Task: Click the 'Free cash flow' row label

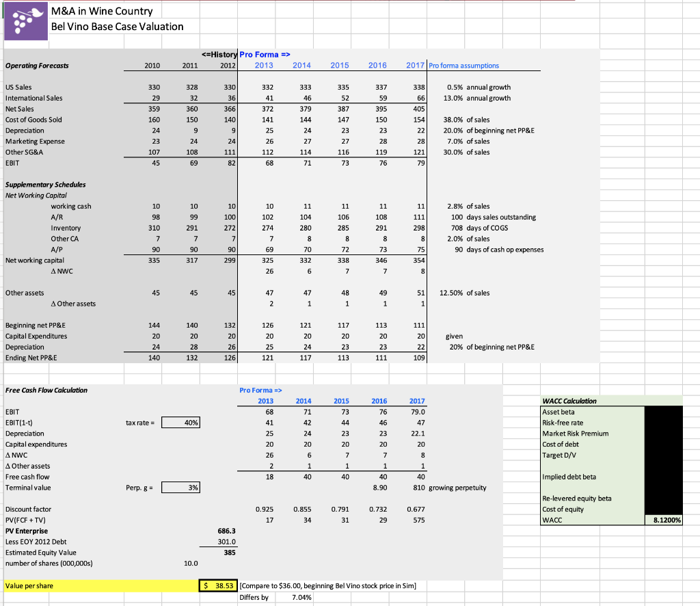Action: 27,477
